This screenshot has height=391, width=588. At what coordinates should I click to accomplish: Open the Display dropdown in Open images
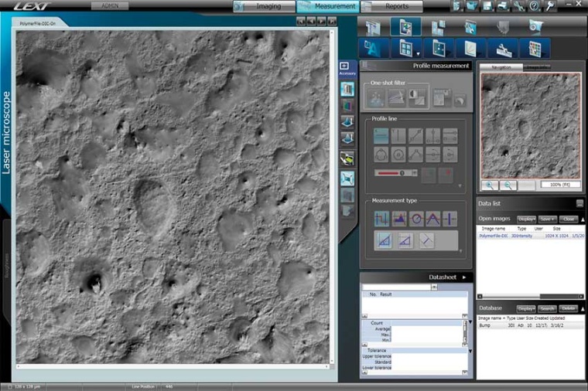coord(526,219)
